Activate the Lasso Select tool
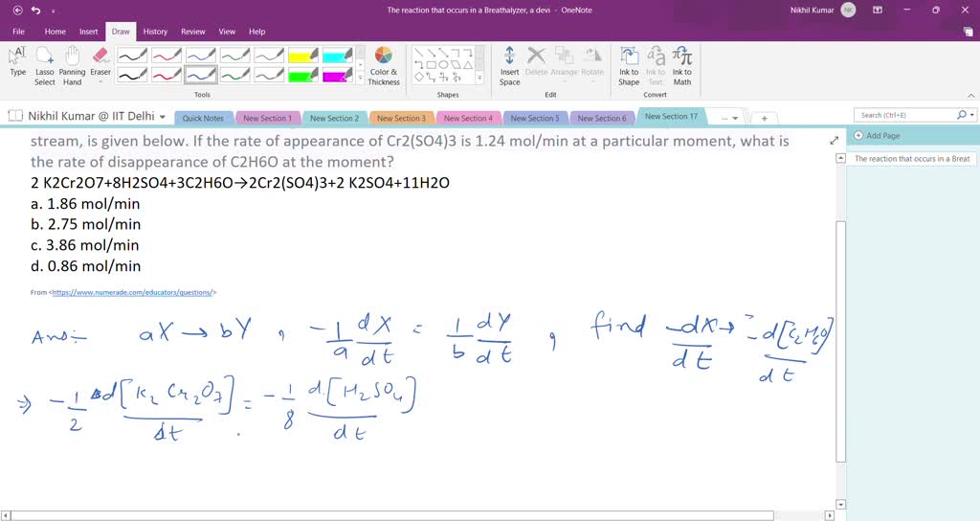980x521 pixels. point(44,64)
